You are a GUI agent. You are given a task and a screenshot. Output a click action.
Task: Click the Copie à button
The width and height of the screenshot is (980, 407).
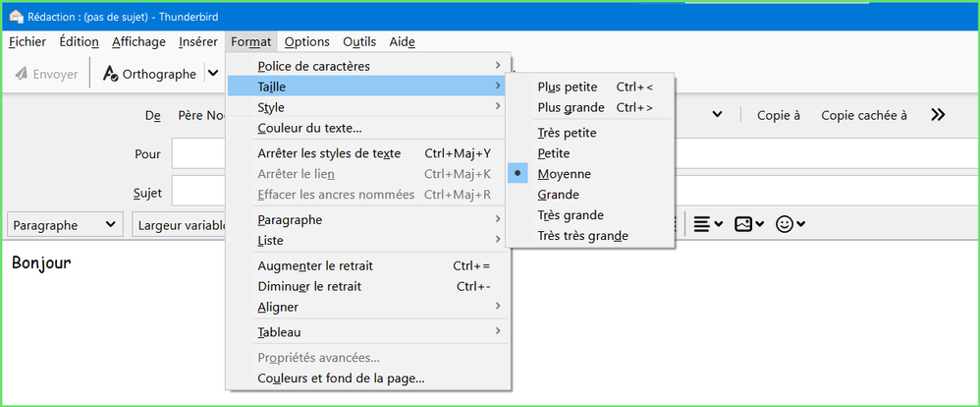click(779, 115)
